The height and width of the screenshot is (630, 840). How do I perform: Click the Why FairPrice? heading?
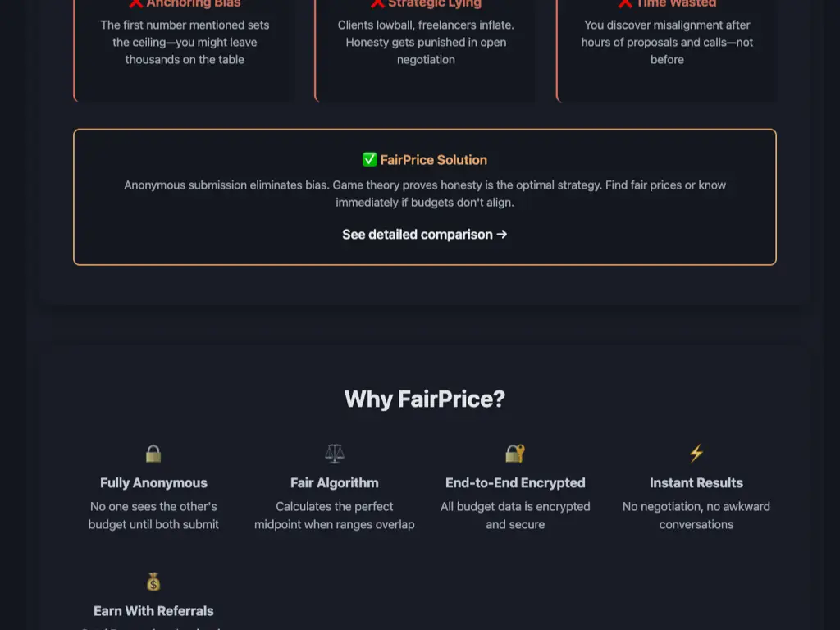(424, 399)
